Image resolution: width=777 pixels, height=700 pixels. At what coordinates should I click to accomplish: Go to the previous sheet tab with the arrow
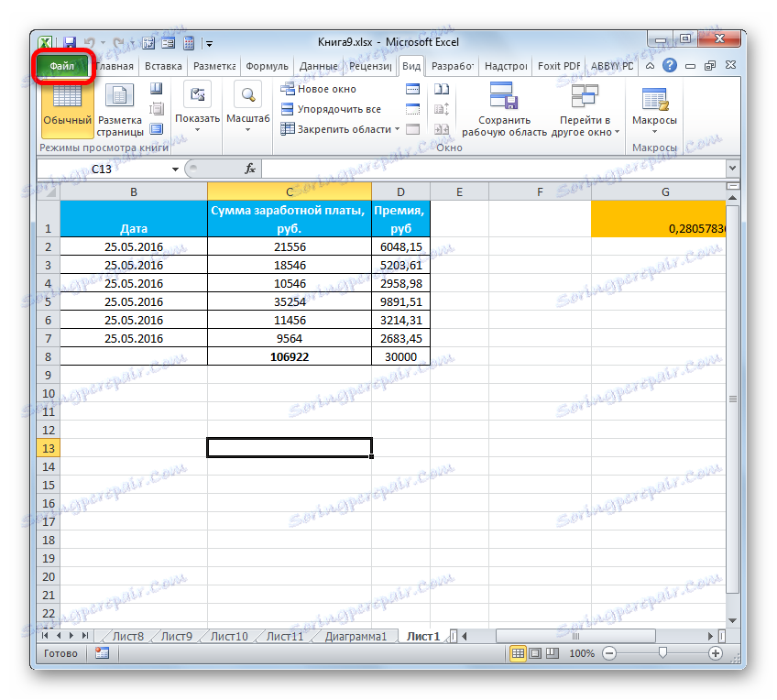(x=59, y=636)
